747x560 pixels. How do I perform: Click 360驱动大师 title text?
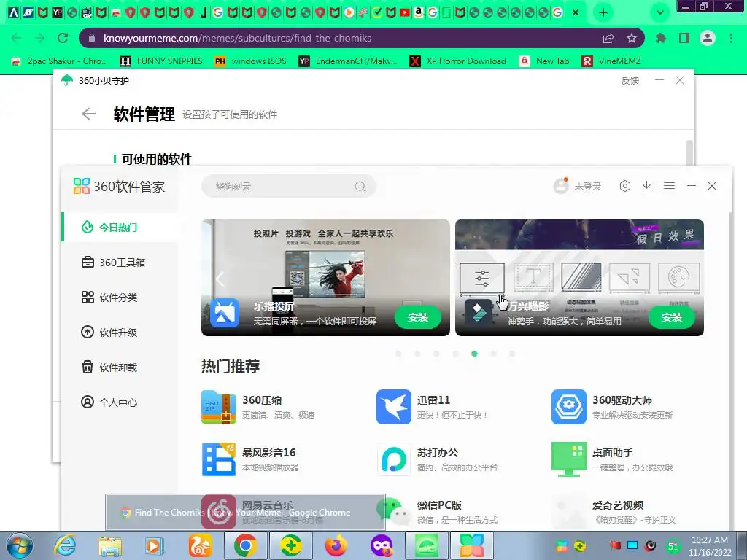(622, 400)
